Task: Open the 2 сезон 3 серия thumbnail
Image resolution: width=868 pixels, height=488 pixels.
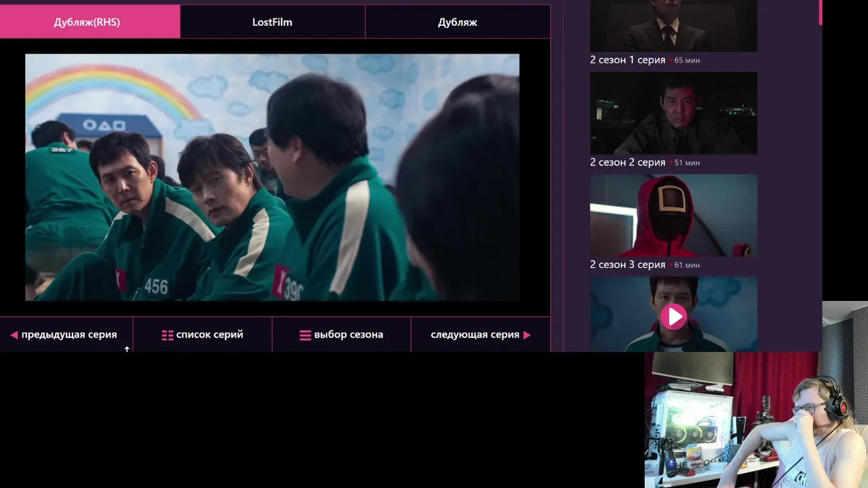Action: point(673,216)
